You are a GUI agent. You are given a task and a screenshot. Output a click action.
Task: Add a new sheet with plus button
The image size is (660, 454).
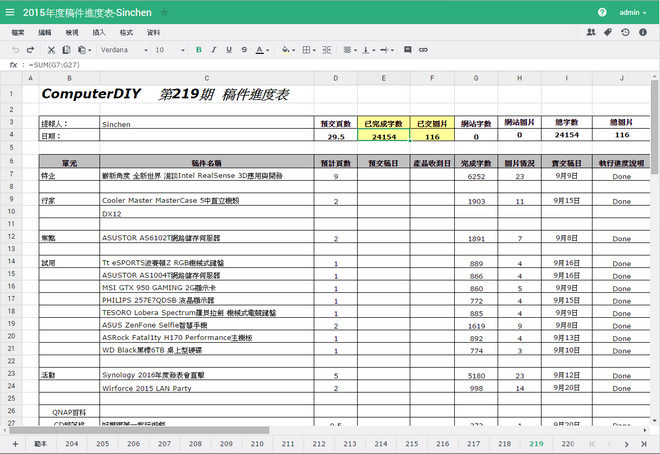click(x=15, y=444)
